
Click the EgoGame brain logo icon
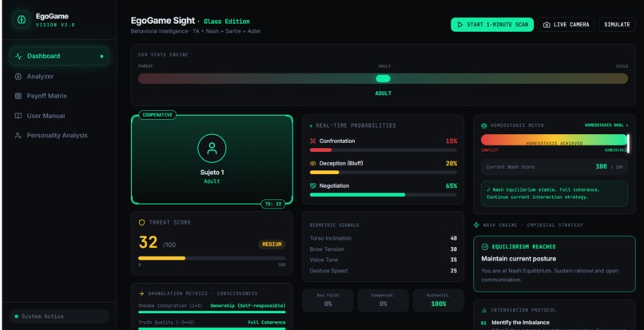coord(22,20)
